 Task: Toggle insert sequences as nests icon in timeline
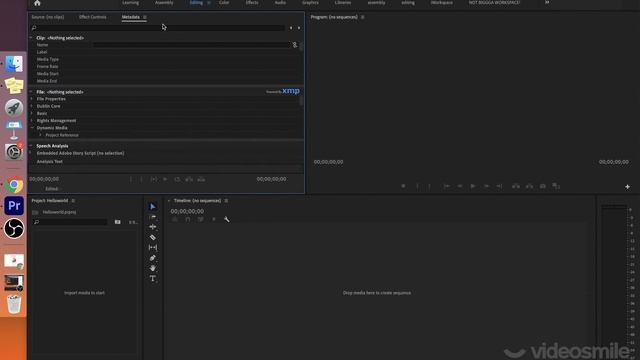[x=175, y=220]
